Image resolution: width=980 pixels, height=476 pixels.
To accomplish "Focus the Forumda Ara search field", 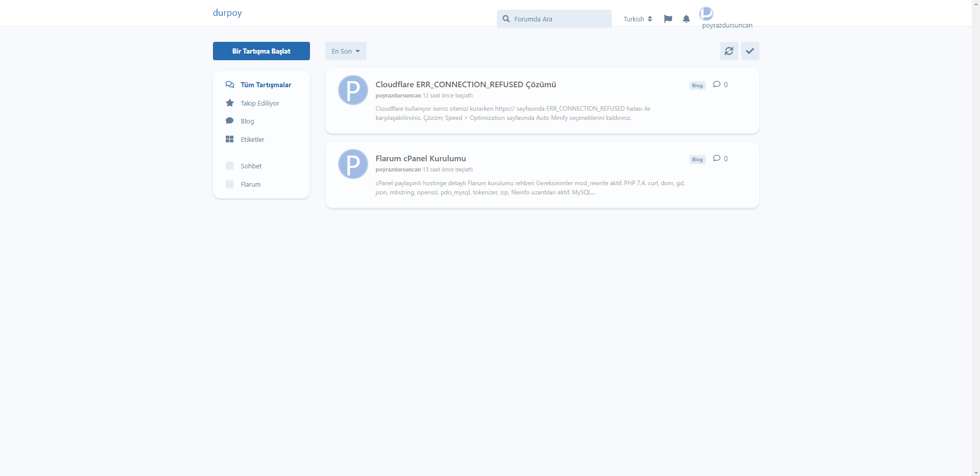I will [x=554, y=19].
